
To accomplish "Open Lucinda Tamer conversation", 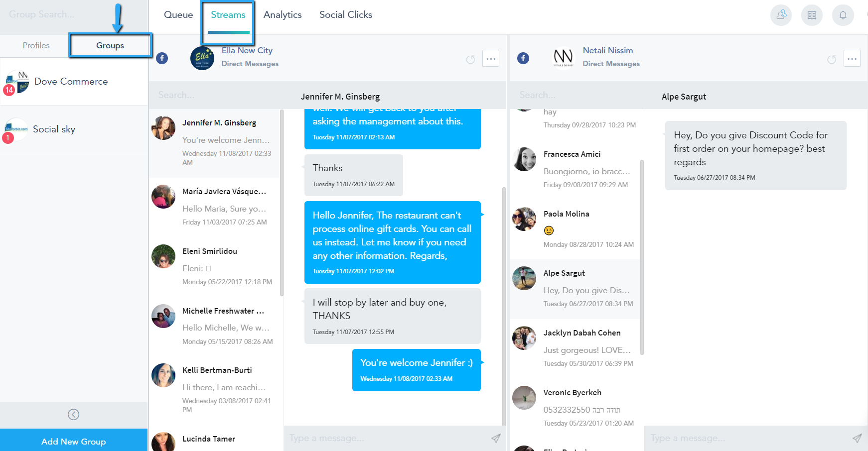I will 214,439.
